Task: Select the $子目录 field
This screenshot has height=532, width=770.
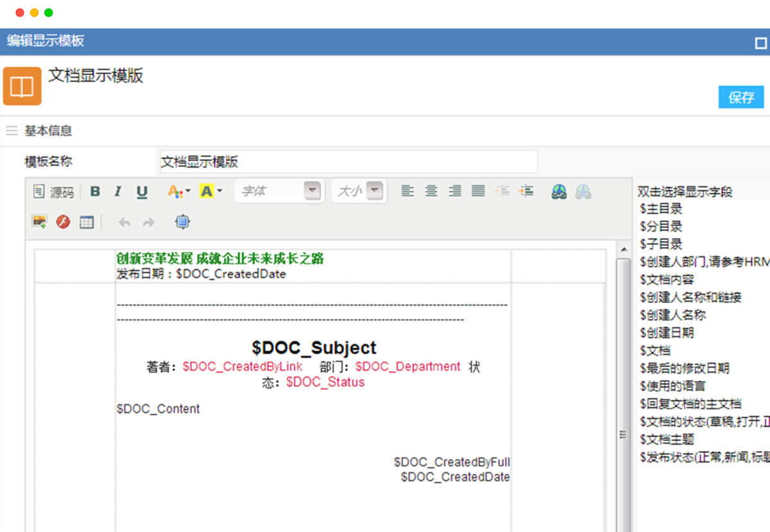Action: [x=661, y=244]
